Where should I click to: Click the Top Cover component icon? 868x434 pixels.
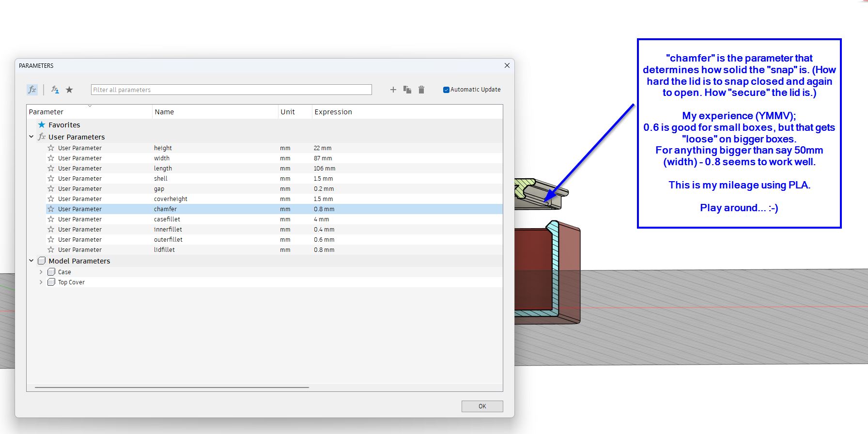click(51, 282)
